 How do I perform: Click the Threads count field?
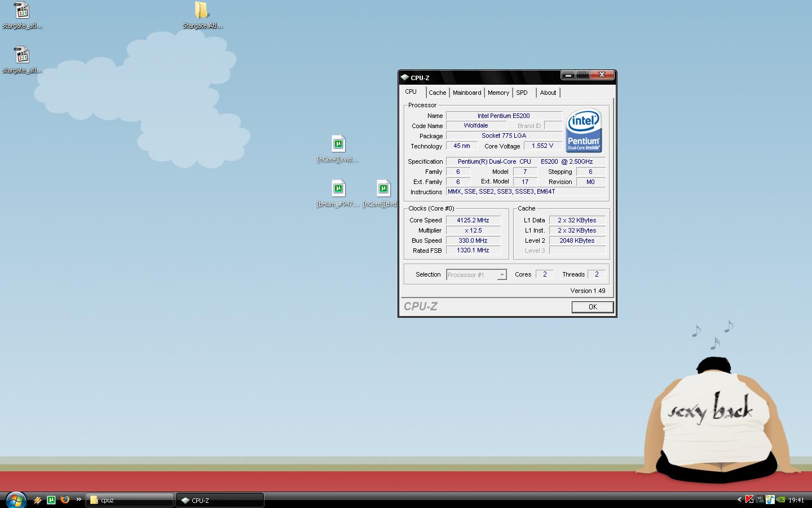coord(597,274)
